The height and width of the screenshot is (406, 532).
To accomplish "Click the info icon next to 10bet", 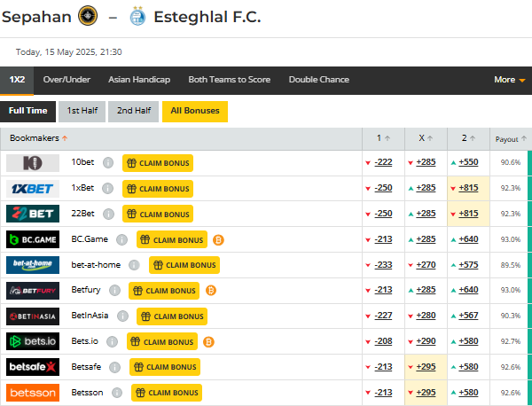I will coord(108,163).
